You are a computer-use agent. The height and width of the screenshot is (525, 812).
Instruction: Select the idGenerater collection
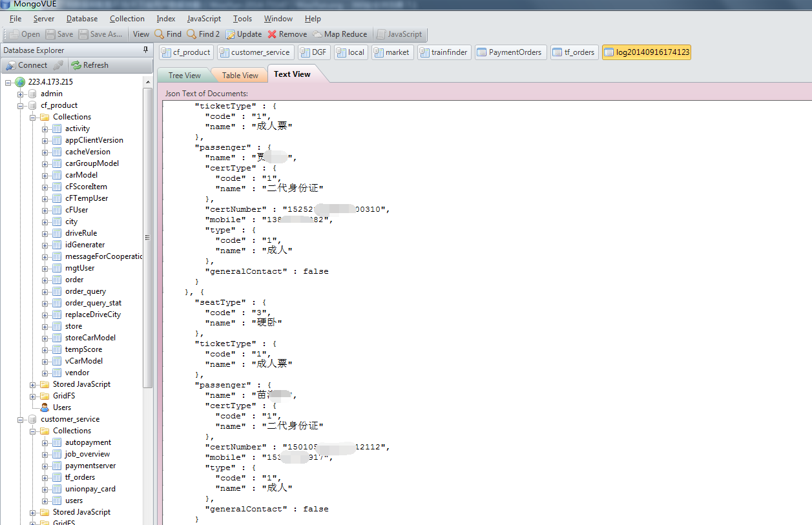[85, 245]
